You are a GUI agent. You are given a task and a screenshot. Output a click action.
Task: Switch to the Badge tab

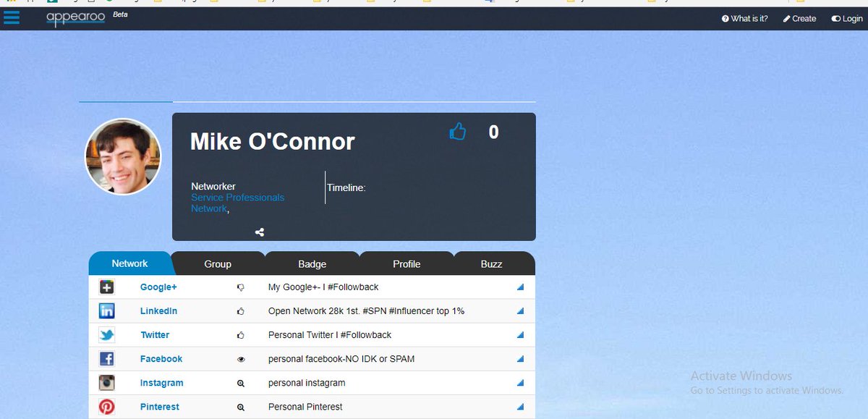pos(312,263)
